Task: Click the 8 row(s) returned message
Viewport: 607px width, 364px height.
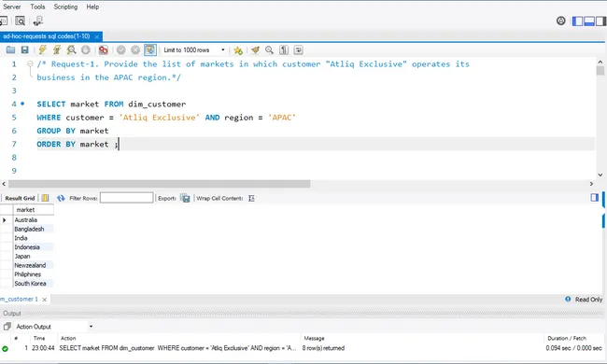Action: 323,348
